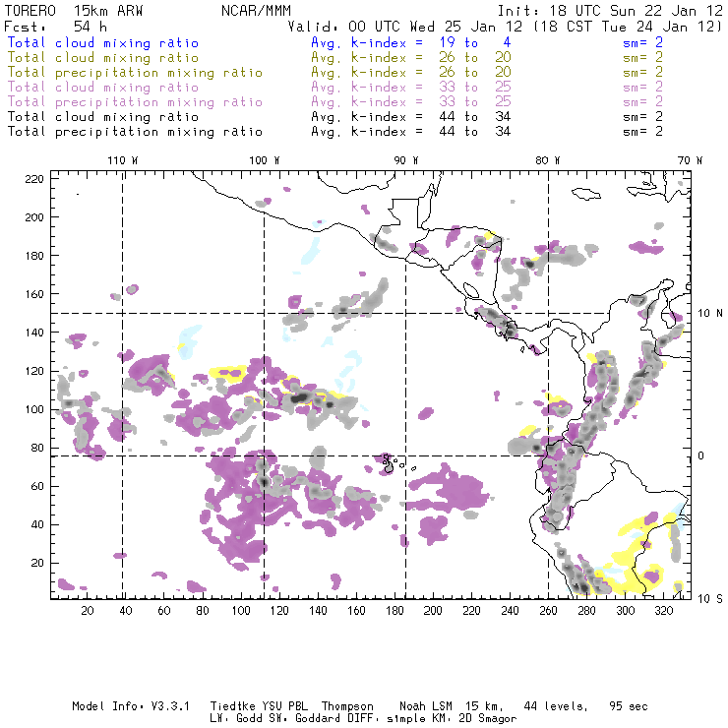Screen dimensions: 728x728
Task: Click the '0' equator latitude label
Action: [x=701, y=455]
